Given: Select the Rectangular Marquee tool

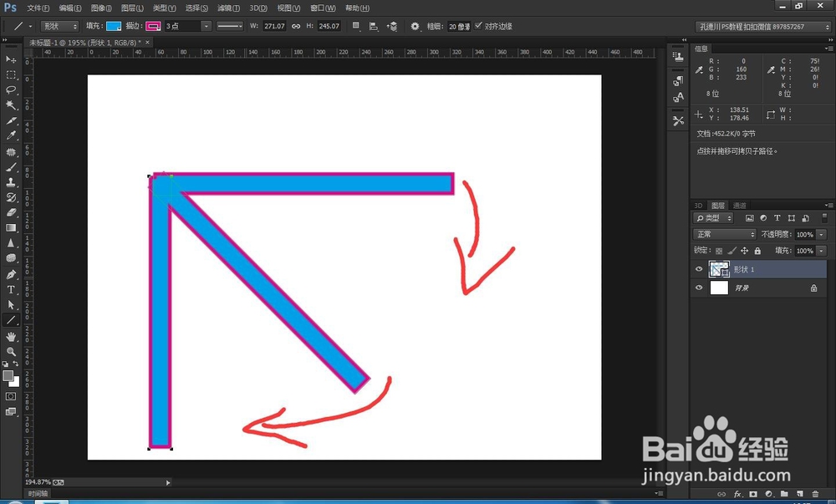Looking at the screenshot, I should click(11, 74).
